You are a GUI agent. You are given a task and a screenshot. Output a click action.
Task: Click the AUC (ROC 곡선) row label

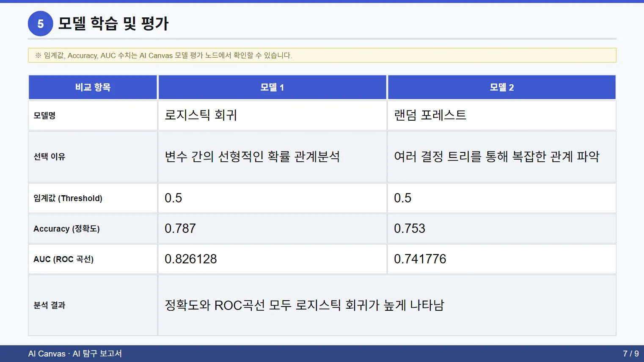63,259
